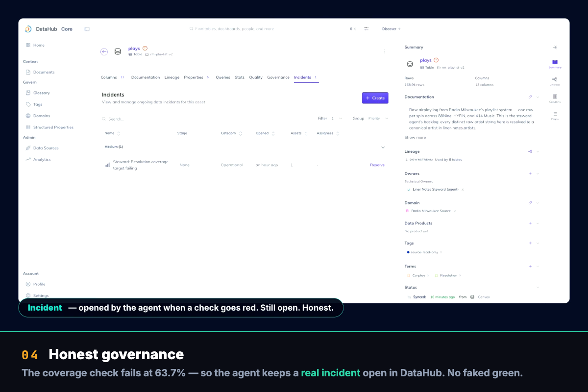Create a new incident

375,98
